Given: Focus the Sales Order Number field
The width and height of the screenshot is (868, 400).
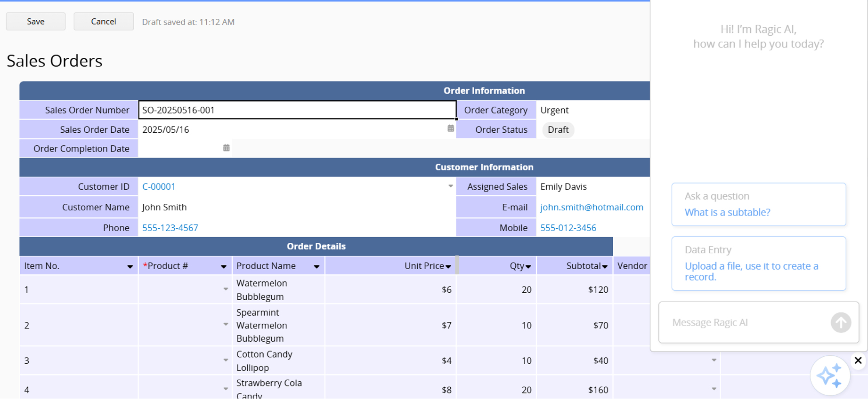Looking at the screenshot, I should click(297, 110).
